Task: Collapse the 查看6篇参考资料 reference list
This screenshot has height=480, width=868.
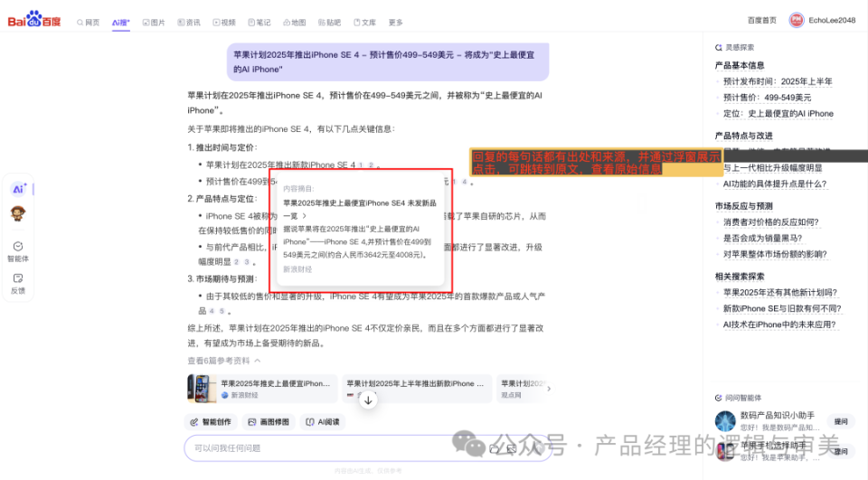Action: click(x=223, y=361)
